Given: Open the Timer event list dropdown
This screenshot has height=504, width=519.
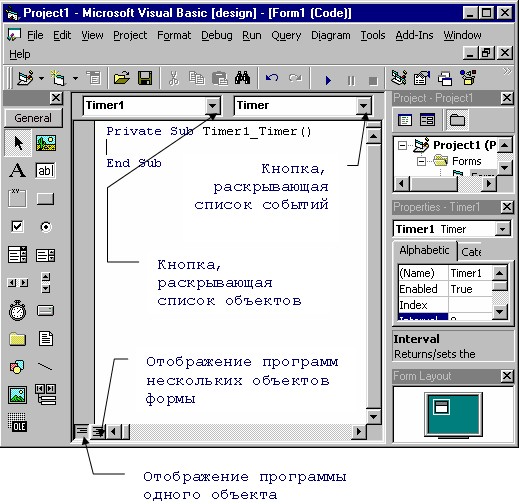Looking at the screenshot, I should (363, 106).
